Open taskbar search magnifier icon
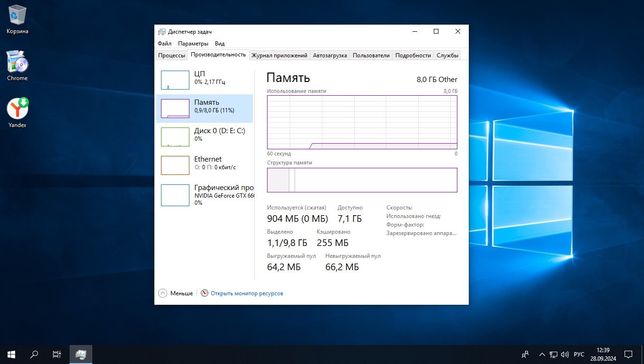644x364 pixels. 34,354
